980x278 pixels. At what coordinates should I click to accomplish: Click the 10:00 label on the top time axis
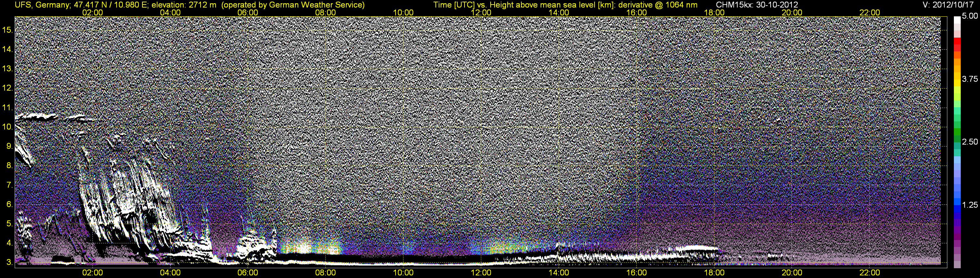point(403,12)
